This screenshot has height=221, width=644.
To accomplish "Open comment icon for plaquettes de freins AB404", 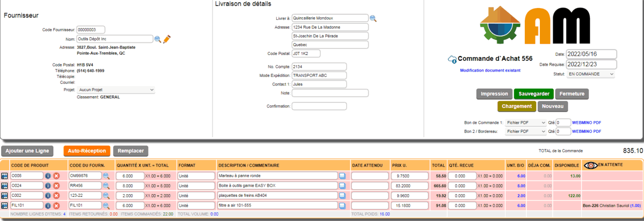I will tap(342, 195).
